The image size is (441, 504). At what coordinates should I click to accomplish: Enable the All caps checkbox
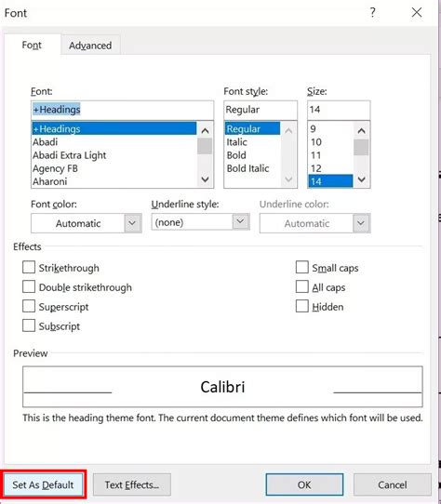(302, 286)
